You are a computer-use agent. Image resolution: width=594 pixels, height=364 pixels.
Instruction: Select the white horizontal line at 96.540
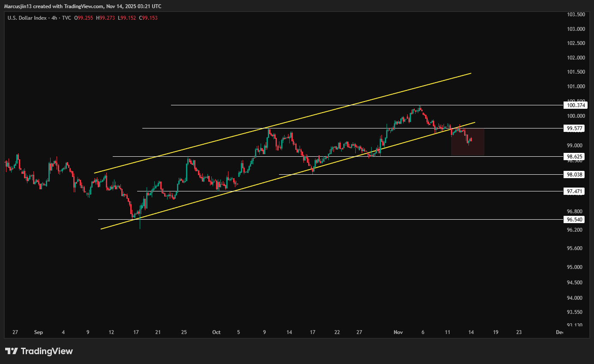(330, 219)
